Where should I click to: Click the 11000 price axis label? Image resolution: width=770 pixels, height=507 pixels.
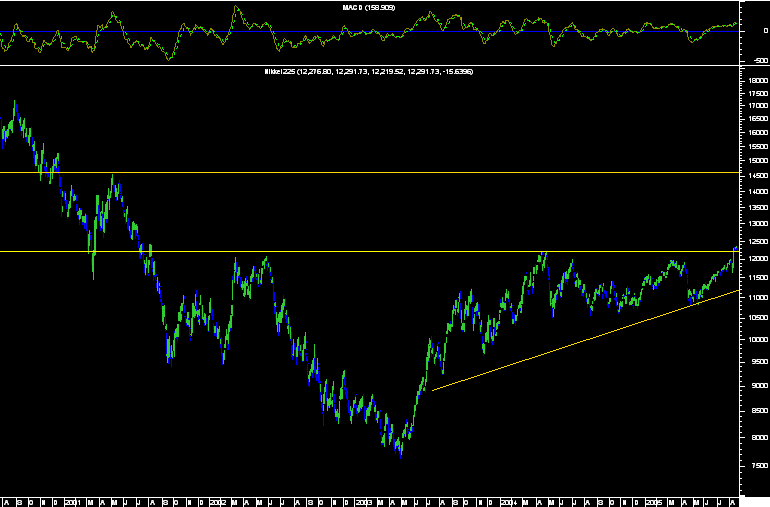[759, 297]
